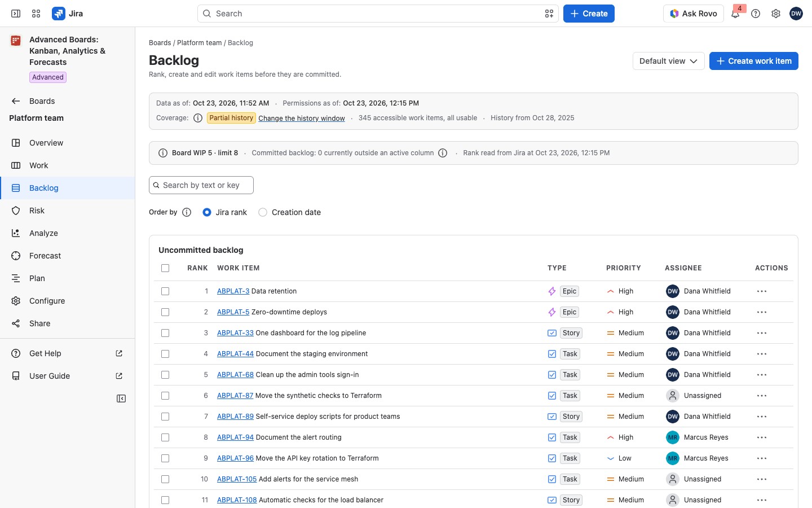Open actions menu for ABPLAT-105 row
This screenshot has height=508, width=812.
click(x=762, y=479)
